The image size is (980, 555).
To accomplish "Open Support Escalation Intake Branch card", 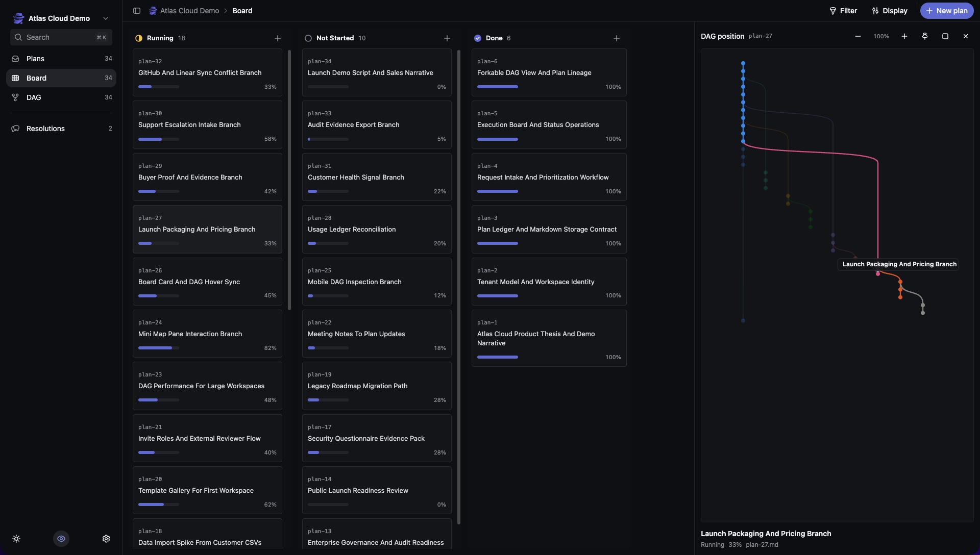I will coord(207,124).
